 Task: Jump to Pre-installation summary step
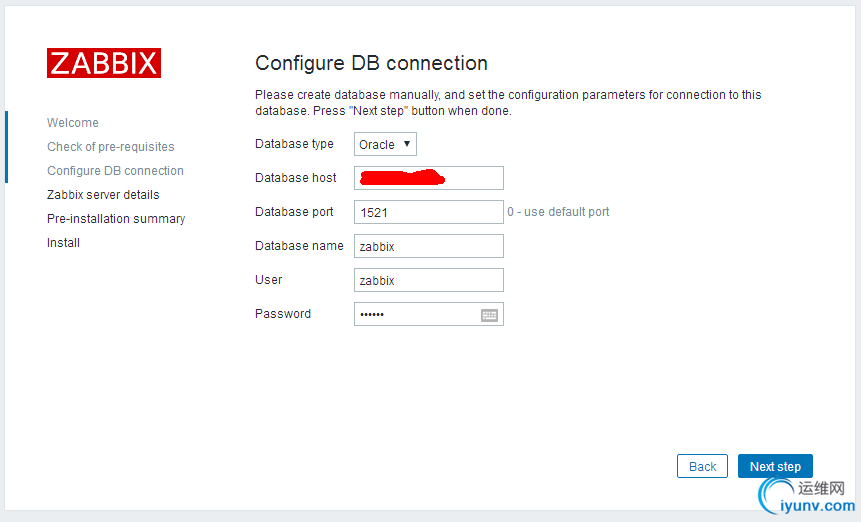coord(116,219)
